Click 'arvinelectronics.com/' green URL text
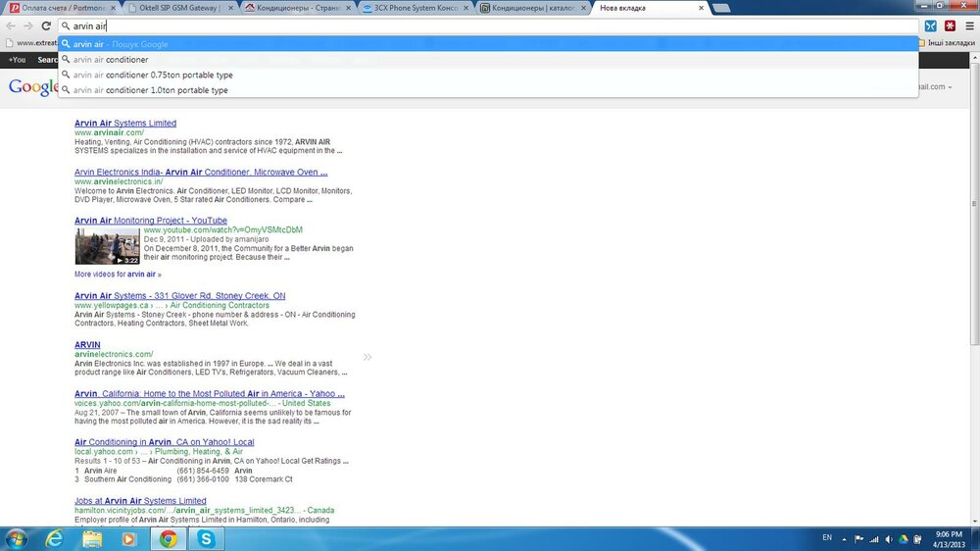 click(x=113, y=354)
